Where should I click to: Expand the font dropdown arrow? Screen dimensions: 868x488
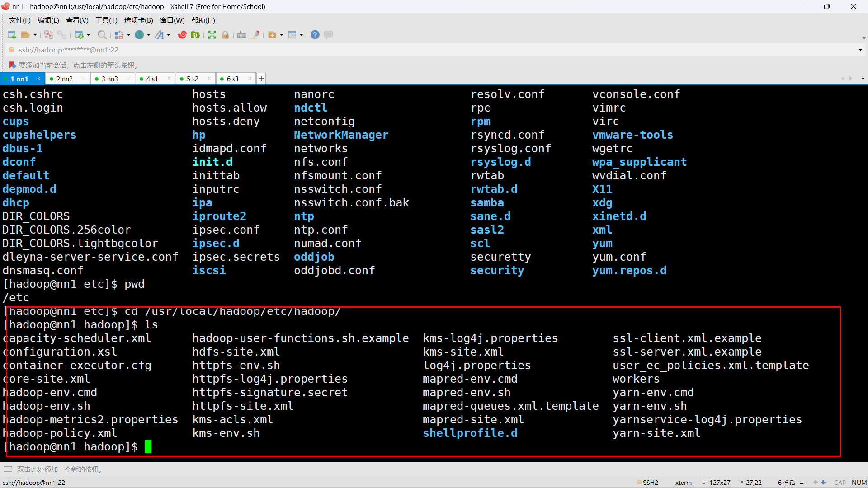pos(169,35)
